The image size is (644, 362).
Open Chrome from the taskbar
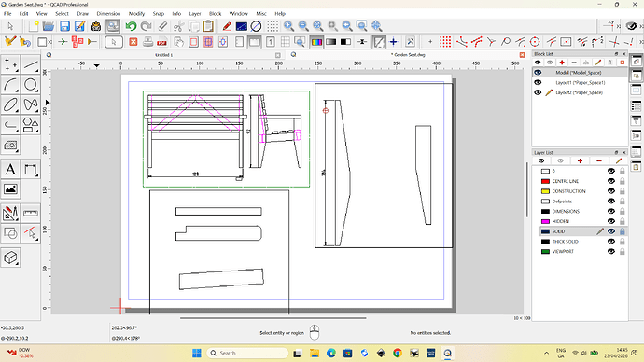tap(398, 353)
